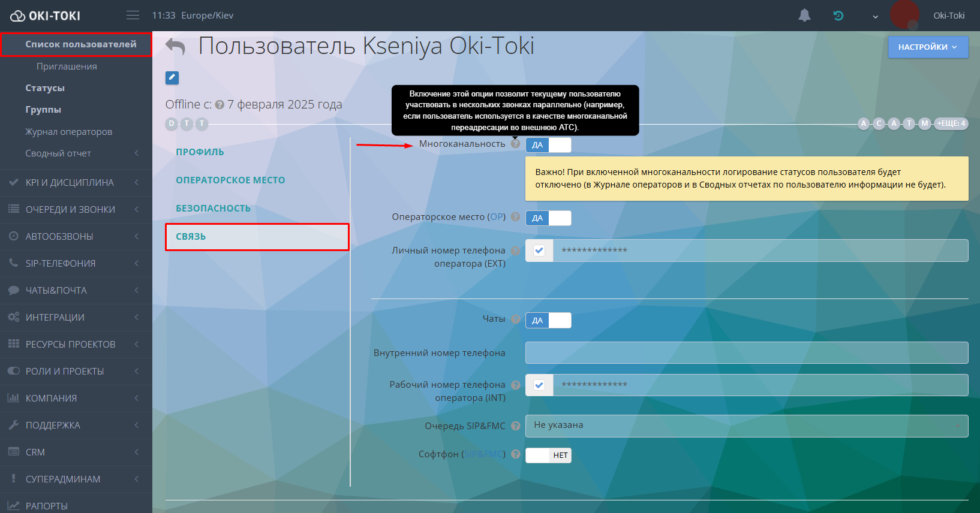This screenshot has width=980, height=513.
Task: Toggle the hamburger sidebar menu
Action: pyautogui.click(x=133, y=15)
